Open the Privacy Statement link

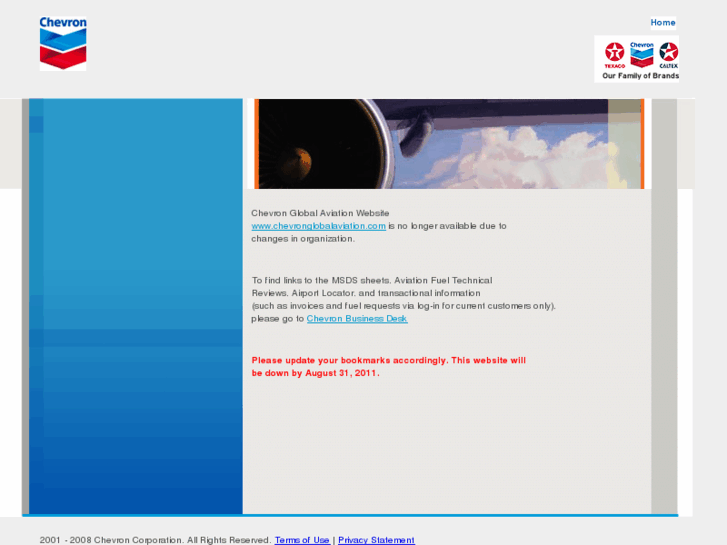(376, 540)
